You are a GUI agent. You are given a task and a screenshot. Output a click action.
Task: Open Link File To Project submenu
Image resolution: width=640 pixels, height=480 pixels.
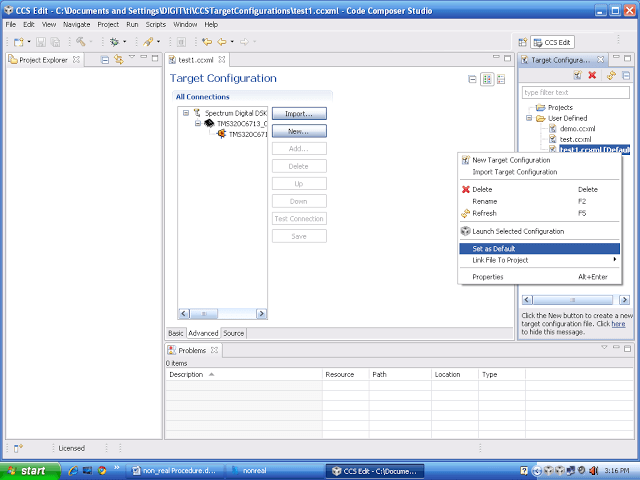pyautogui.click(x=539, y=260)
